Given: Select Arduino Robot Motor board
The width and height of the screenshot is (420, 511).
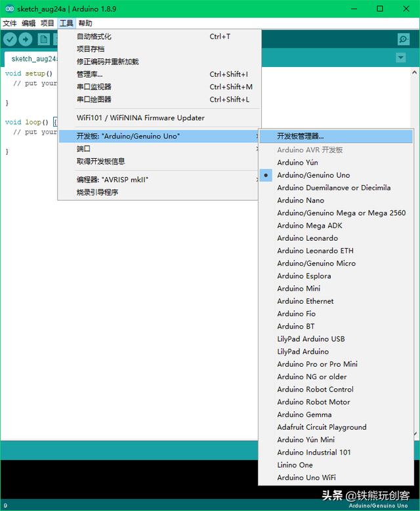Looking at the screenshot, I should click(x=336, y=402).
